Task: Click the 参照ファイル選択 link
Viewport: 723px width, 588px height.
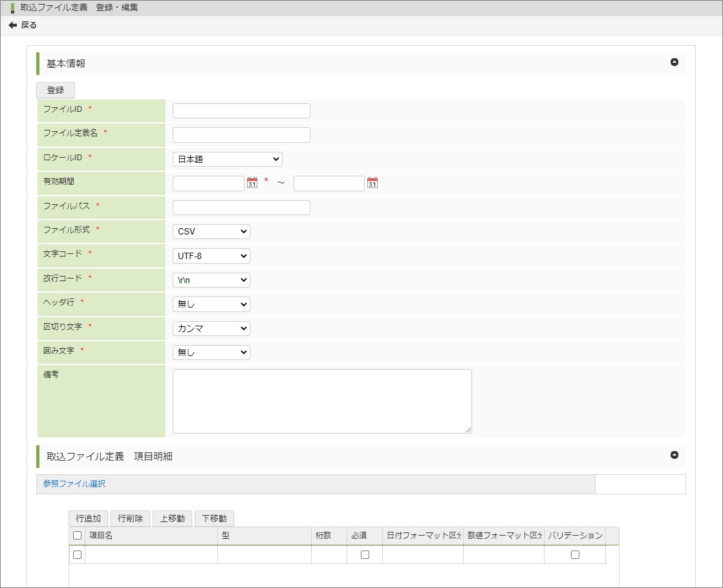Action: 74,483
